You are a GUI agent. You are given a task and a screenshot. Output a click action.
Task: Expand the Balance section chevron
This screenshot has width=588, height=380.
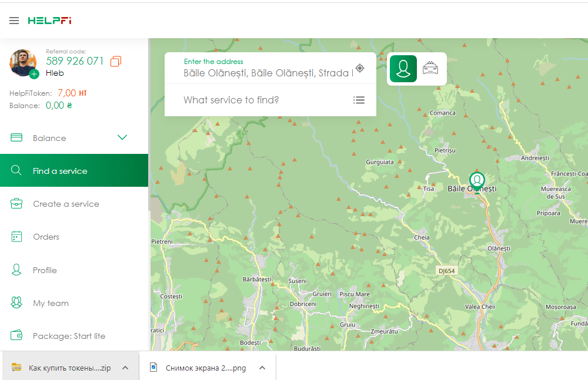122,138
